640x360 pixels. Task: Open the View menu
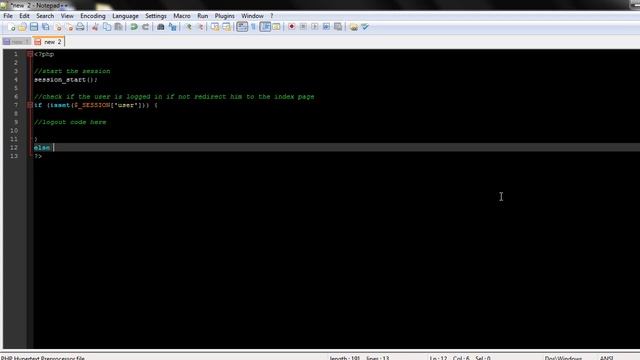(x=67, y=16)
